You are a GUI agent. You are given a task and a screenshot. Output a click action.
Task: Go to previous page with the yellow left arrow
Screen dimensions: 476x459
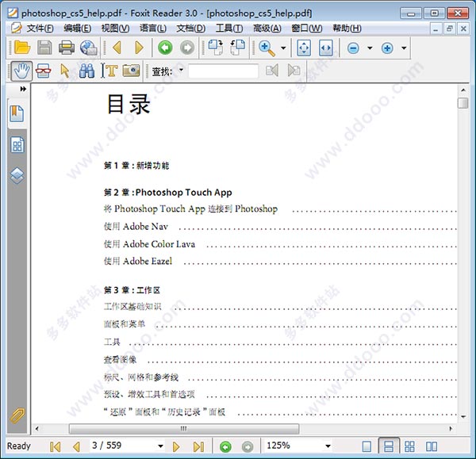(x=117, y=48)
